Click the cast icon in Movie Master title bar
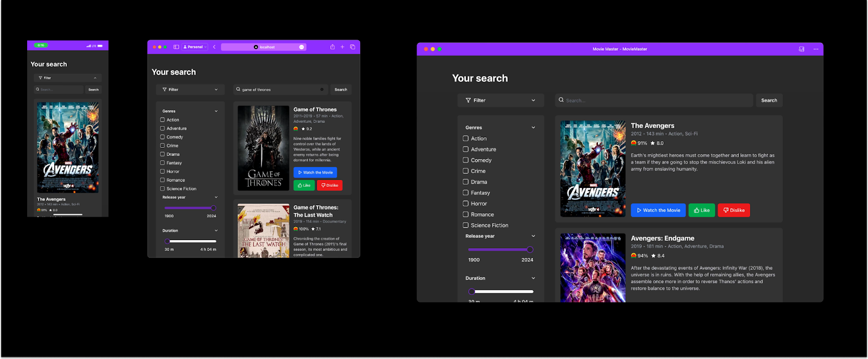 click(801, 49)
